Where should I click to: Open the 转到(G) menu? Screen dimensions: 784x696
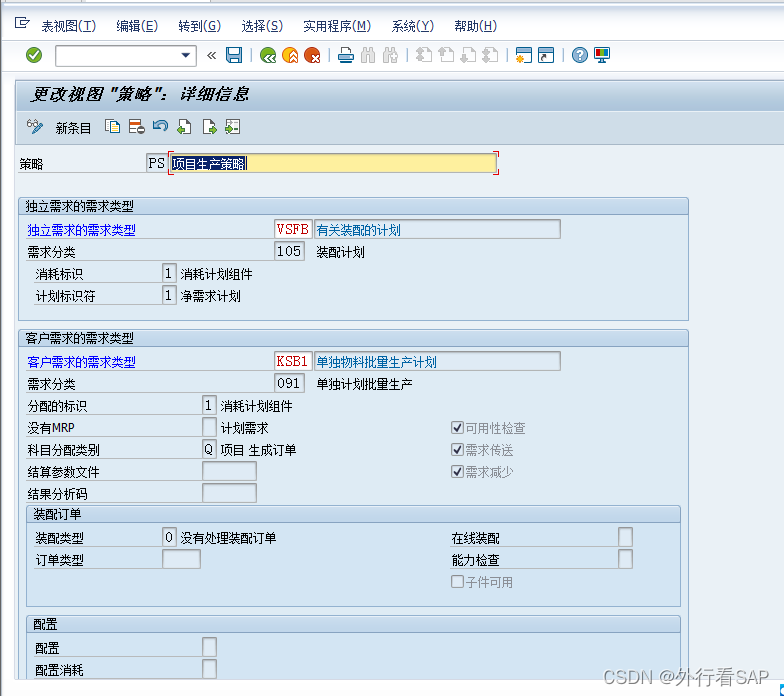[x=200, y=26]
